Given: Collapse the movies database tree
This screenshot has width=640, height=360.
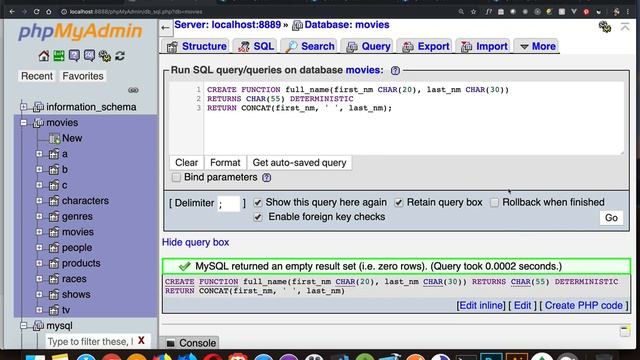Looking at the screenshot, I should pos(24,122).
